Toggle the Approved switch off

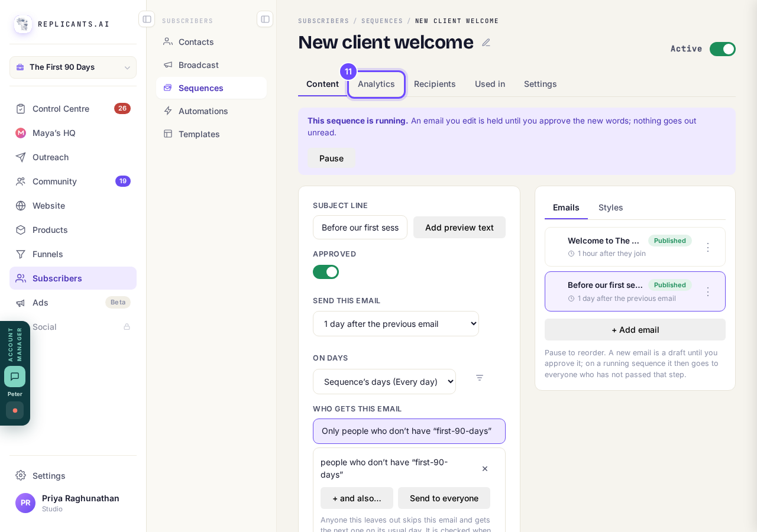326,272
